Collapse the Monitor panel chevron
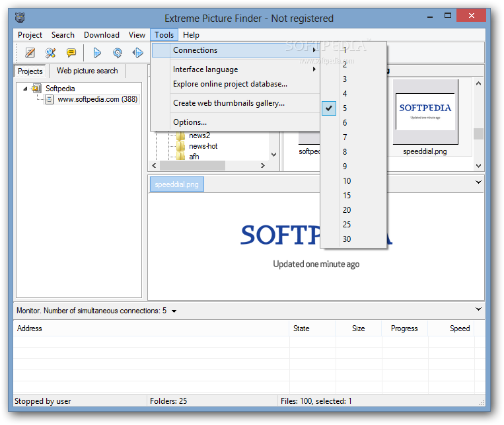This screenshot has width=504, height=425. click(x=478, y=309)
